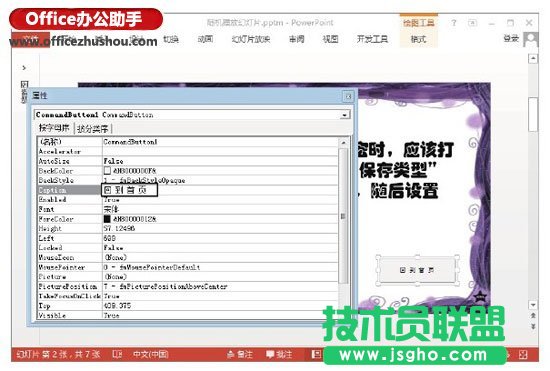Switch to 幻灯片放映 ribbon tab
This screenshot has width=550, height=371.
(251, 39)
